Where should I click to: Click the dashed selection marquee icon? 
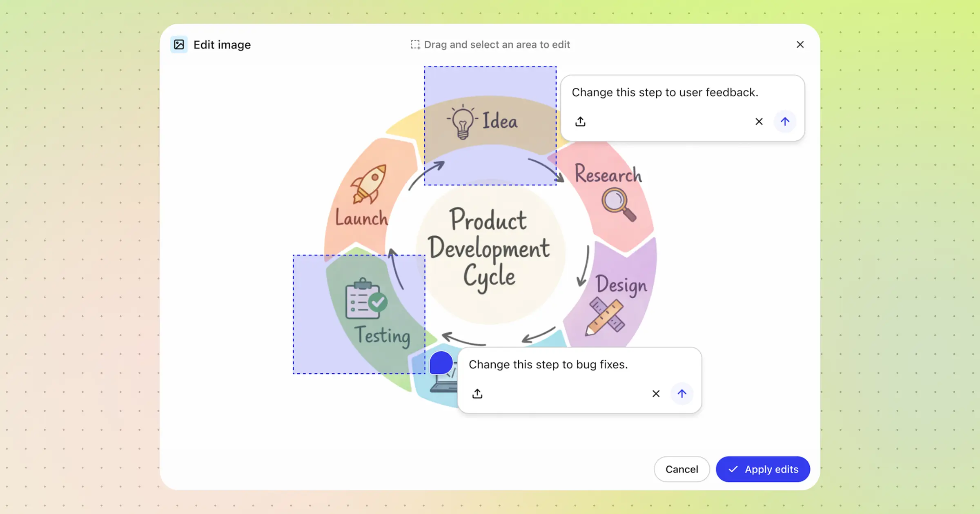tap(415, 44)
